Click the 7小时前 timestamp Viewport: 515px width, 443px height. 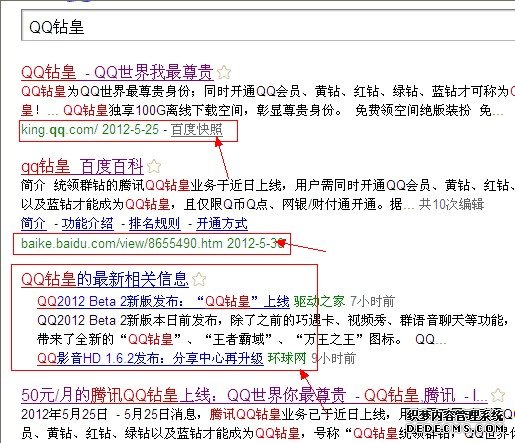tap(372, 301)
